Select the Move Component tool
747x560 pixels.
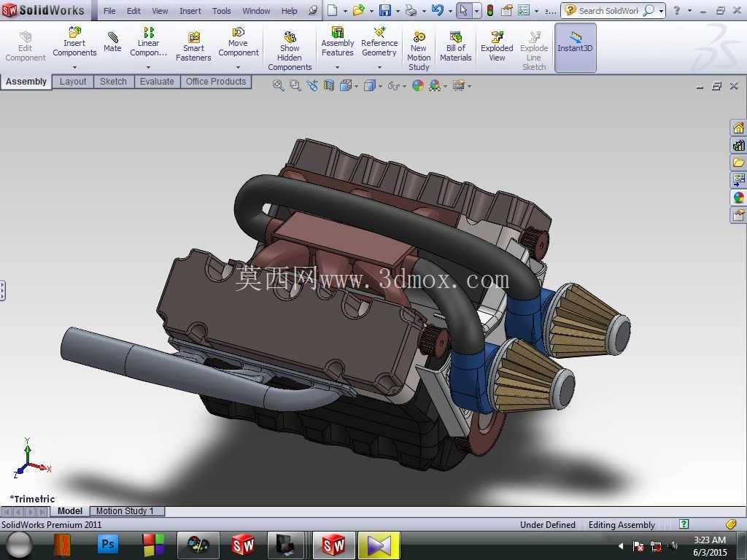pos(239,43)
